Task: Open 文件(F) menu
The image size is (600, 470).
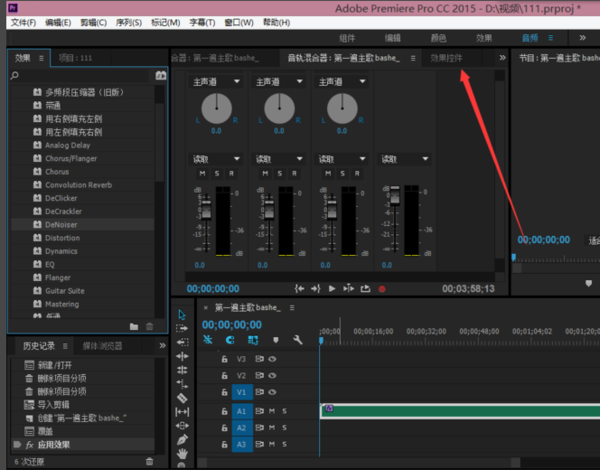Action: [x=23, y=23]
